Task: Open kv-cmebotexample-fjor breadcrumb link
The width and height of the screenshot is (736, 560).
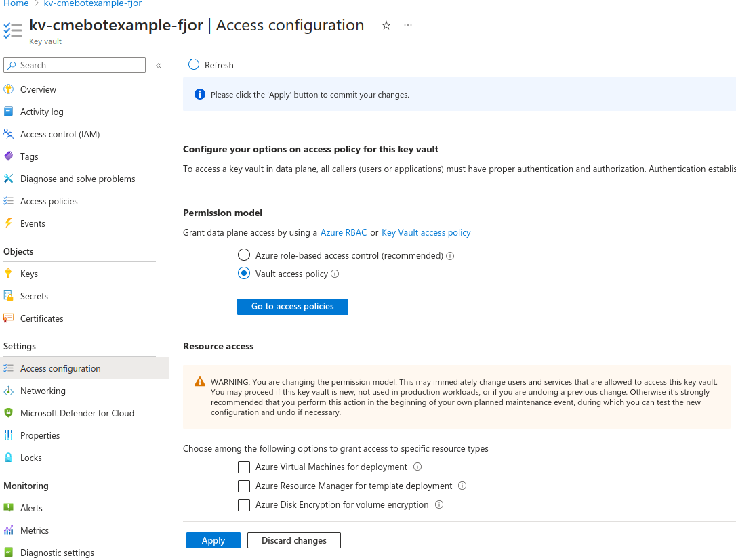Action: coord(92,3)
